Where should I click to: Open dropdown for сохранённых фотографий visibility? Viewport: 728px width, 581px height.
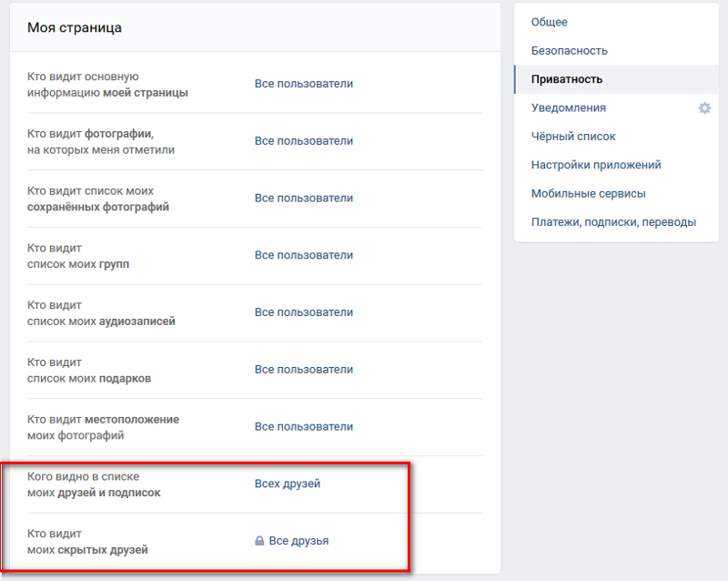coord(303,199)
